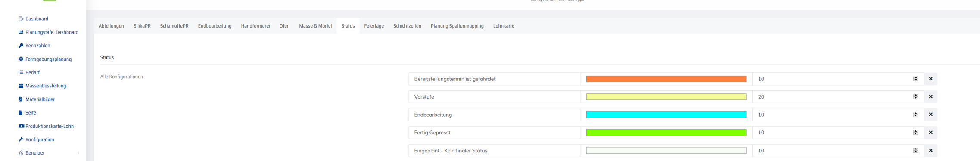980x161 pixels.
Task: Delete the Endbearbeitung status row
Action: click(x=930, y=115)
